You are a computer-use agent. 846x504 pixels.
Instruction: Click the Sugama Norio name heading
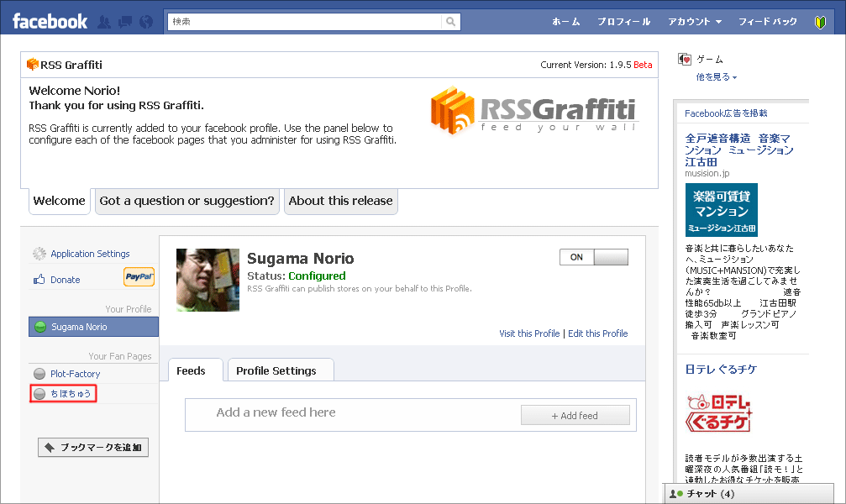click(x=301, y=259)
